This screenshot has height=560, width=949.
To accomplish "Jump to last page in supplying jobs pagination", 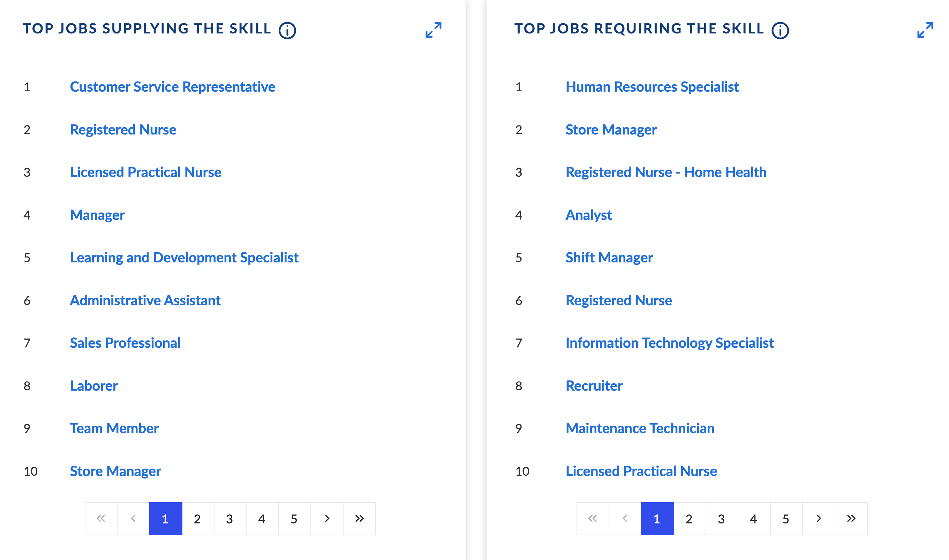I will 360,519.
